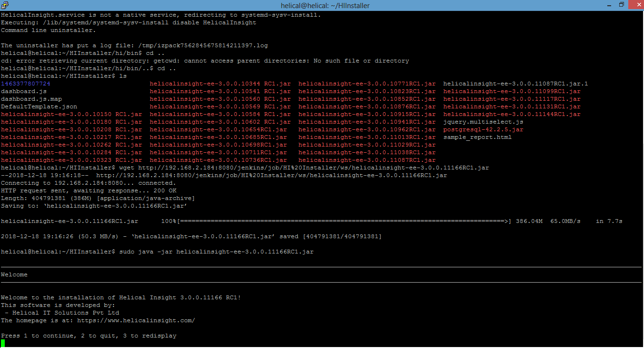This screenshot has width=644, height=348.
Task: Click file 'helicalinsight-ee-3.0.0.10584 RC1.jar'
Action: coord(220,114)
